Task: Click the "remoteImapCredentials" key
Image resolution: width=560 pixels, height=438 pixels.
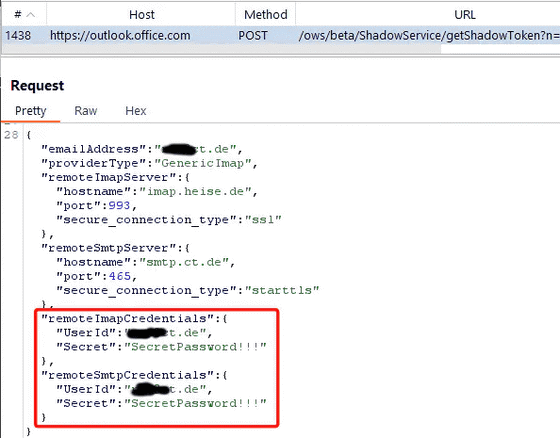Action: click(128, 319)
